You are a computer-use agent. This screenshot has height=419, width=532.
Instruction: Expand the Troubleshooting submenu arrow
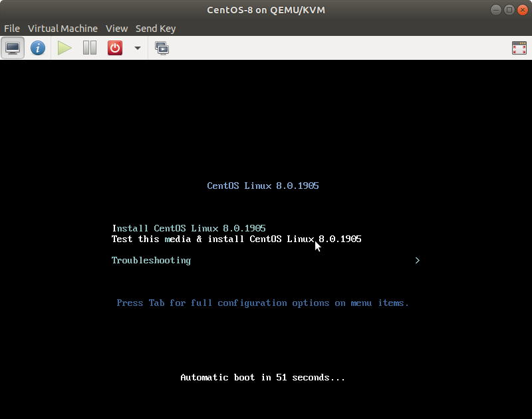pyautogui.click(x=418, y=260)
